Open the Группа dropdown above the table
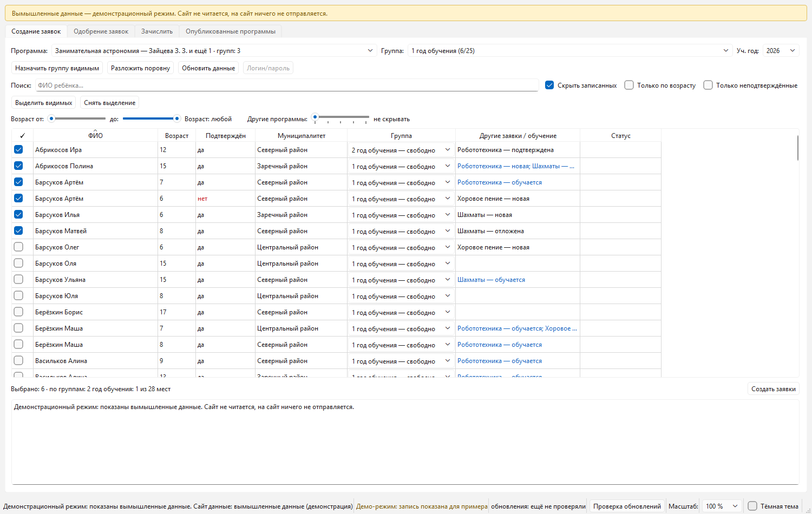812x514 pixels. pos(570,51)
